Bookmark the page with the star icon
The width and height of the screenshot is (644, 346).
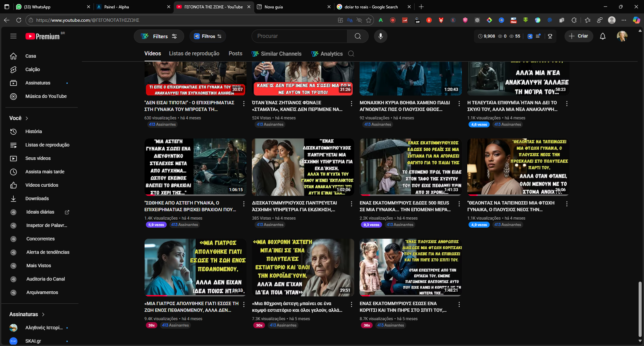coord(369,20)
